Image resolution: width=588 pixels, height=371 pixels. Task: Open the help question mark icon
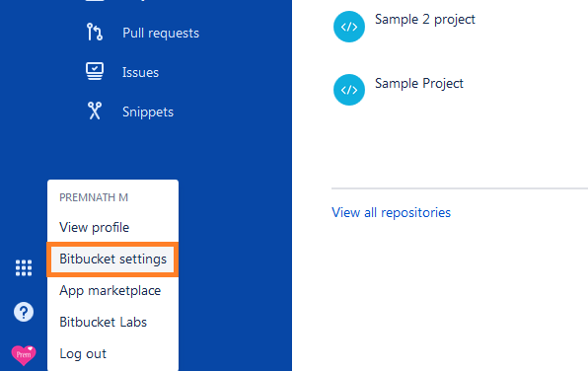(x=24, y=312)
